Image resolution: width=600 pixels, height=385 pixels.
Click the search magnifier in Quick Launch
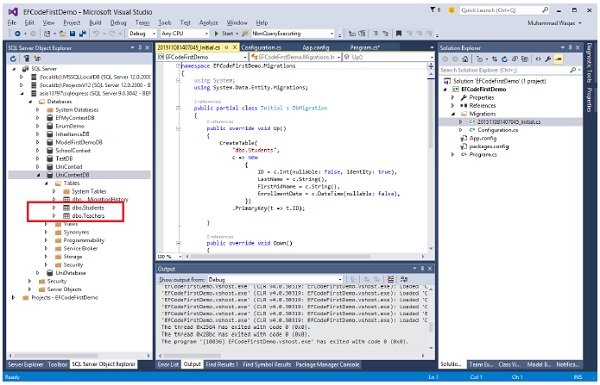545,10
